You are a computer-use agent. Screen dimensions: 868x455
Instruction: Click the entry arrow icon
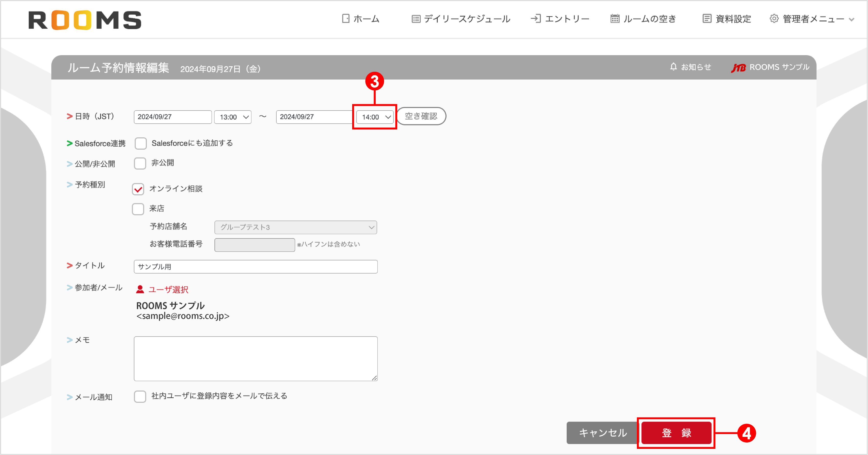click(536, 19)
